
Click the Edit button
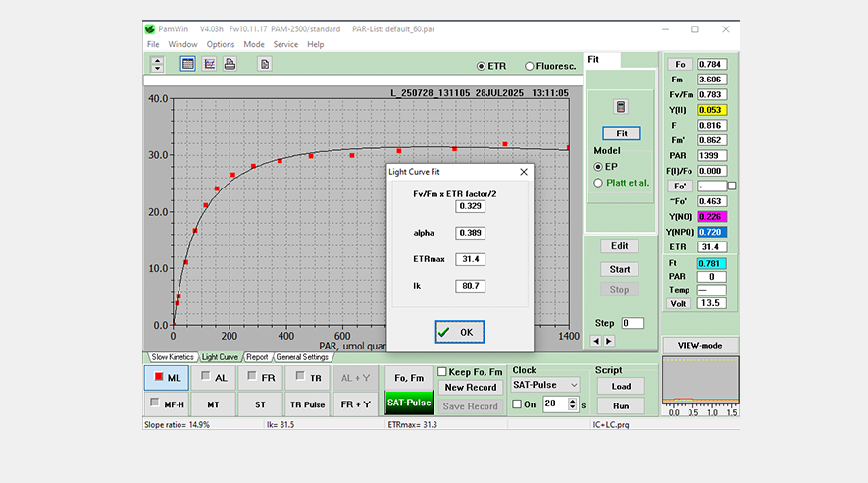coord(620,246)
